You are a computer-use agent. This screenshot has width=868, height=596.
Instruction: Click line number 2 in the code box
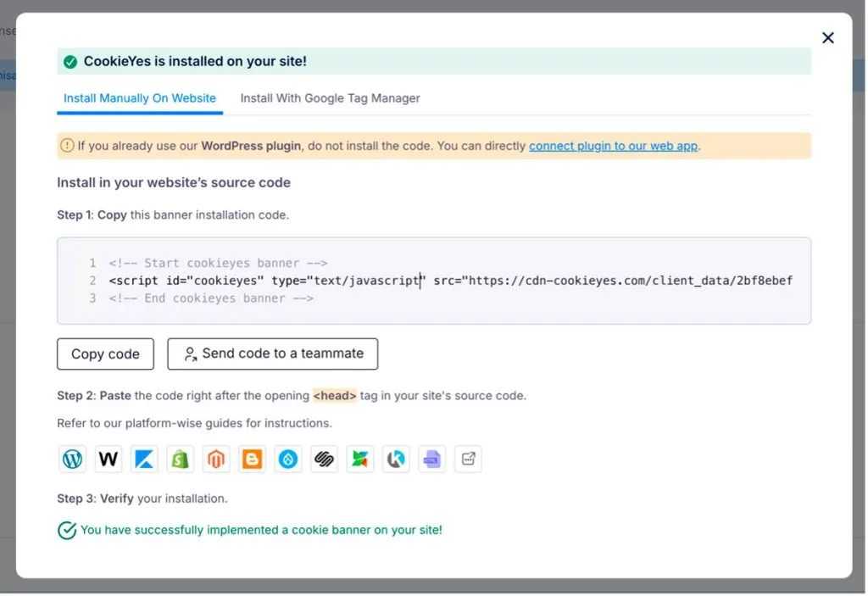coord(93,281)
